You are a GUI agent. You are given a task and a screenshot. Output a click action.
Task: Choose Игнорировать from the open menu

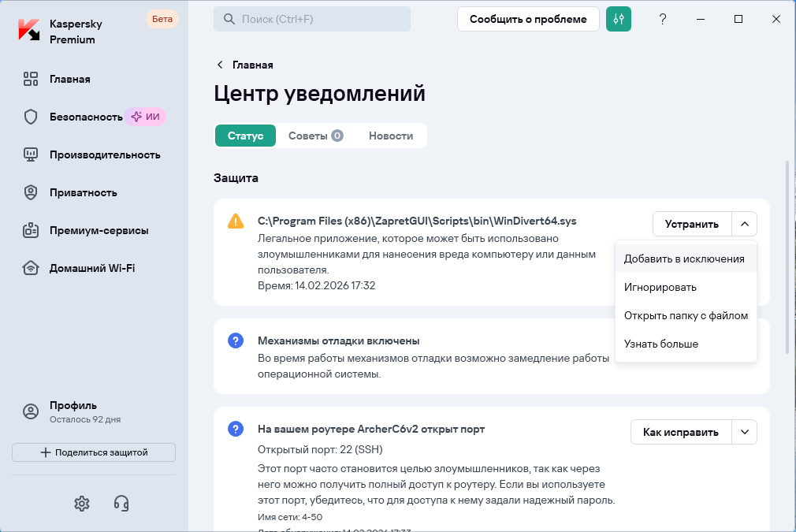[659, 287]
